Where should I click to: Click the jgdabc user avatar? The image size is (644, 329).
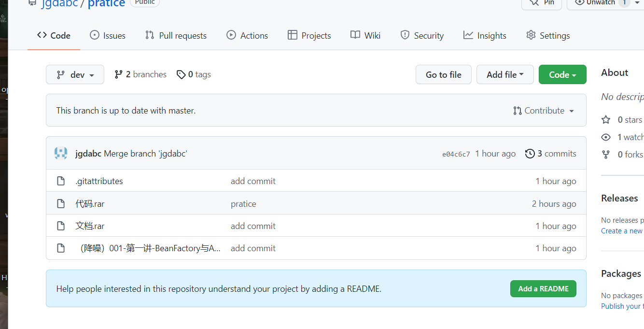point(61,154)
